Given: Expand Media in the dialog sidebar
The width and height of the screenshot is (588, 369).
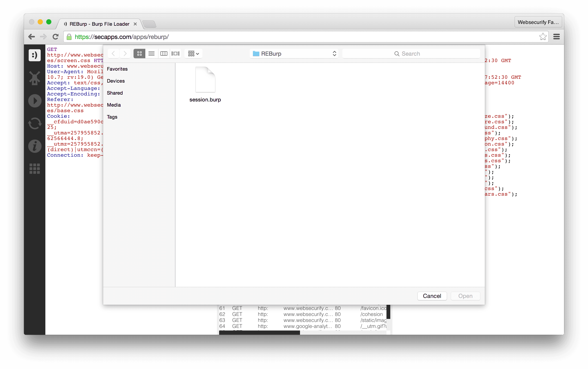Looking at the screenshot, I should (114, 105).
